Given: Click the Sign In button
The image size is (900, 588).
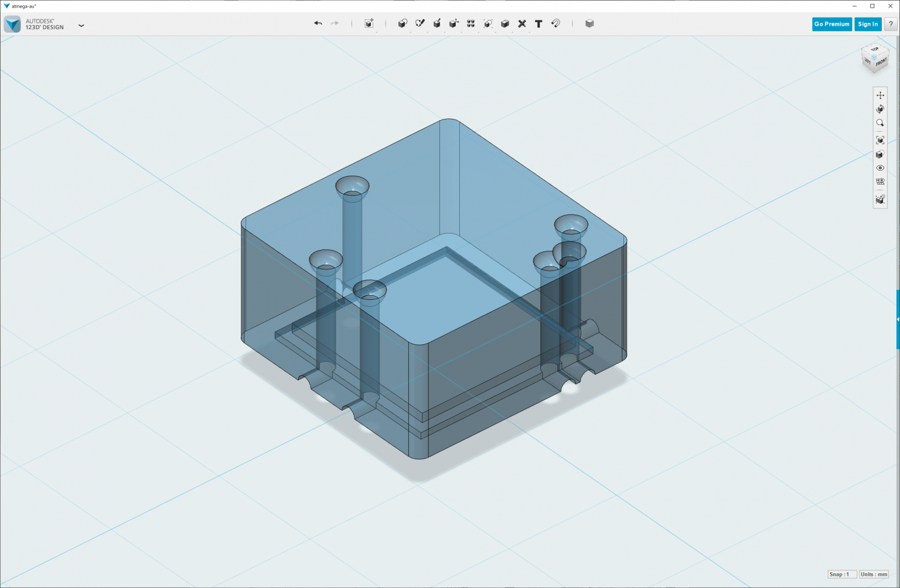Looking at the screenshot, I should [868, 24].
